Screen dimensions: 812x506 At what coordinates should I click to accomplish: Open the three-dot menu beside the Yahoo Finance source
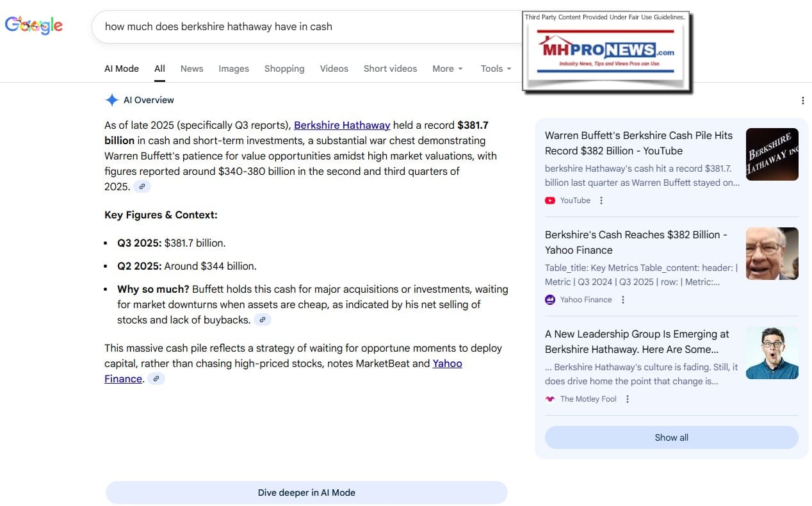[622, 300]
